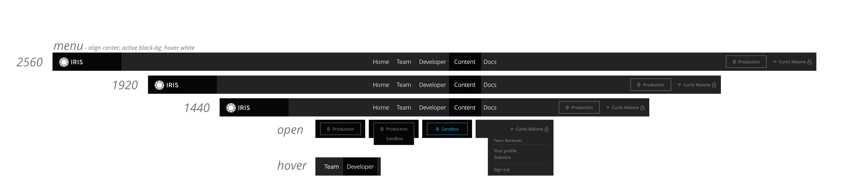Open the Production environment dropdown in 1440 bar
Viewport: 868px width, 195px height.
[579, 107]
